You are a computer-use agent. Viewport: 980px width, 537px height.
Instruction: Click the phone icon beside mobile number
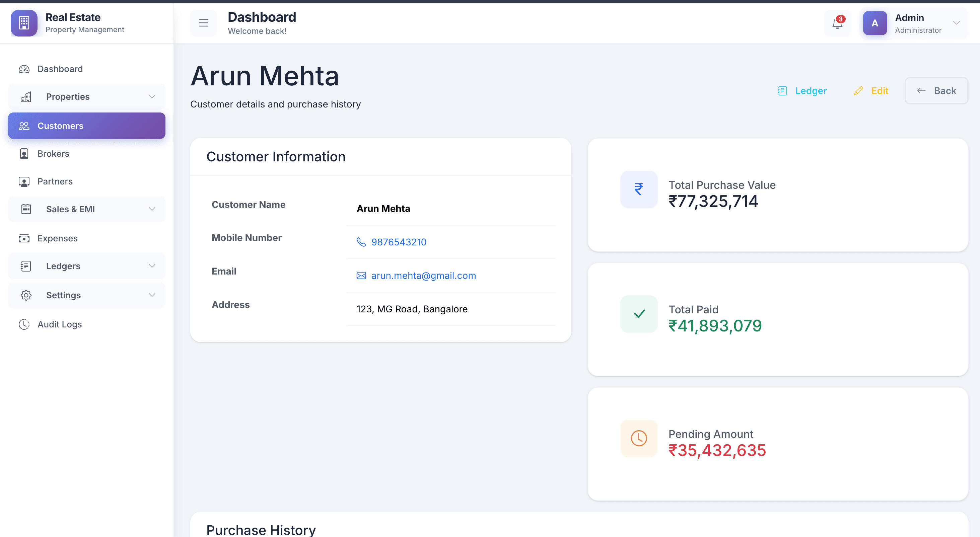point(361,242)
